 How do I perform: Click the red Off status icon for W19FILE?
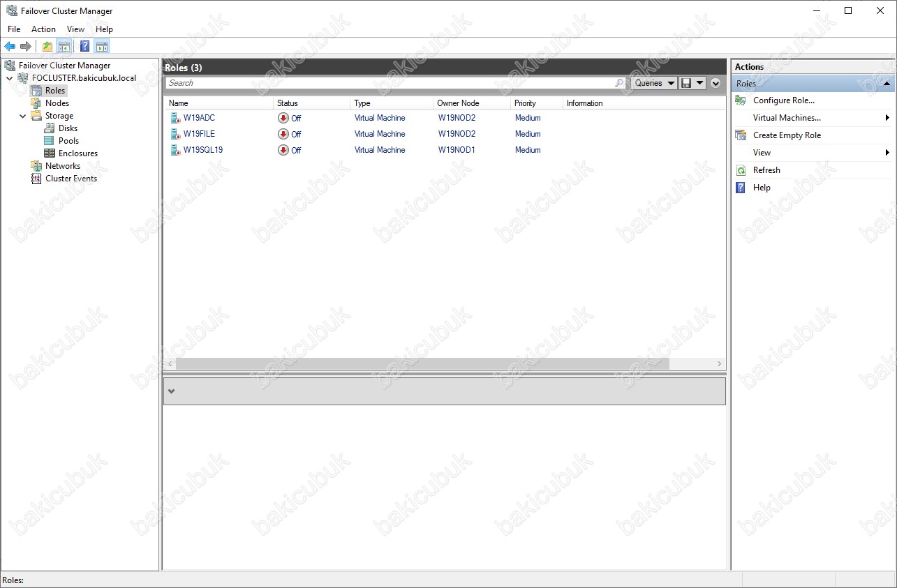tap(283, 134)
